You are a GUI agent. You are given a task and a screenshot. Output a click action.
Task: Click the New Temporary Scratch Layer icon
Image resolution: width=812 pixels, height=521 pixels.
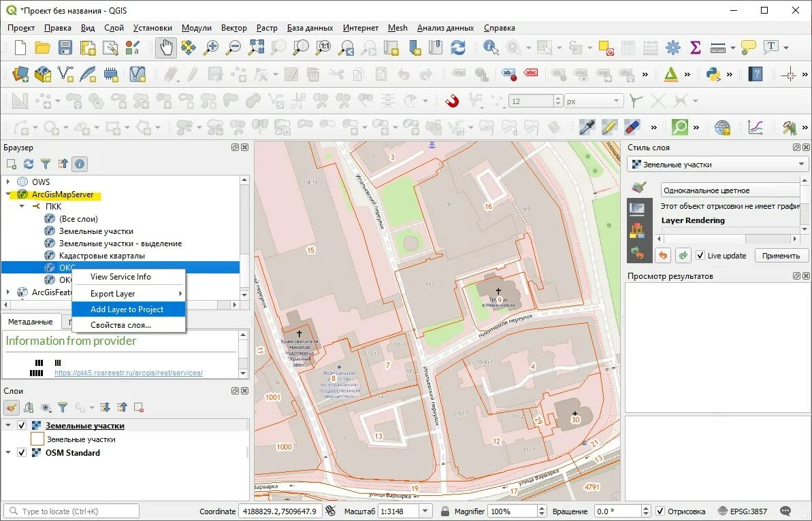(x=111, y=75)
